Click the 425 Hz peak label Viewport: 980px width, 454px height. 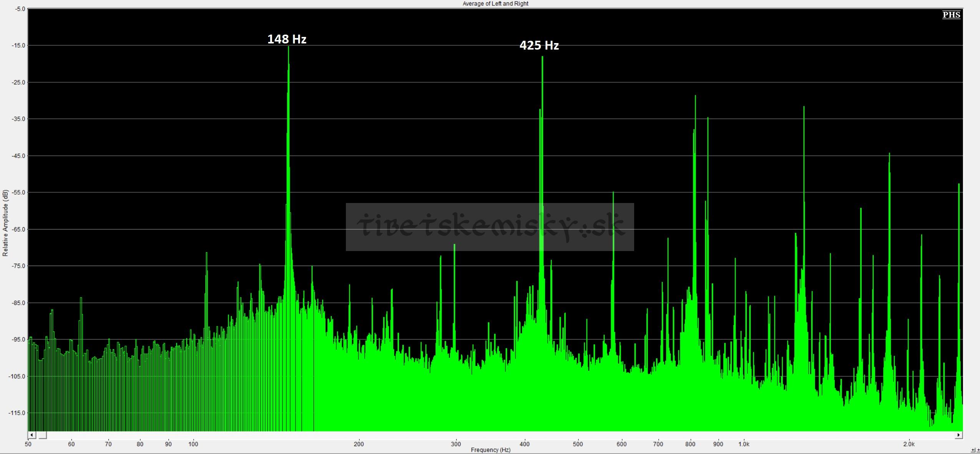tap(539, 46)
